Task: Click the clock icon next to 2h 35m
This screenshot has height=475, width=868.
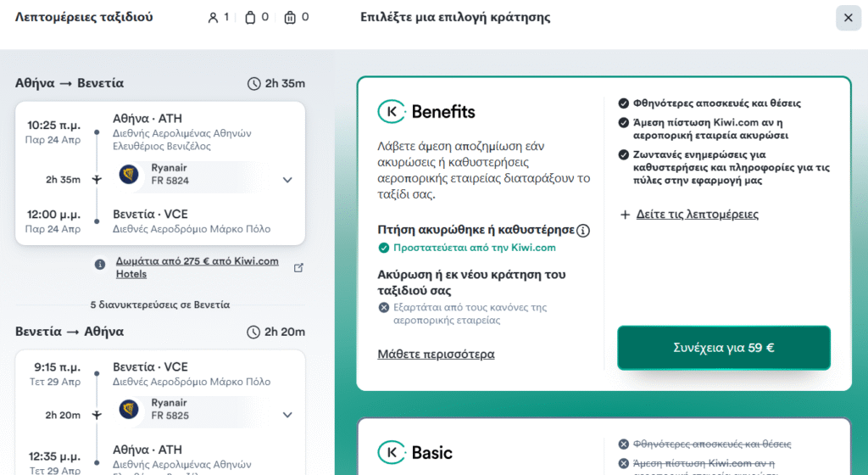Action: click(253, 83)
